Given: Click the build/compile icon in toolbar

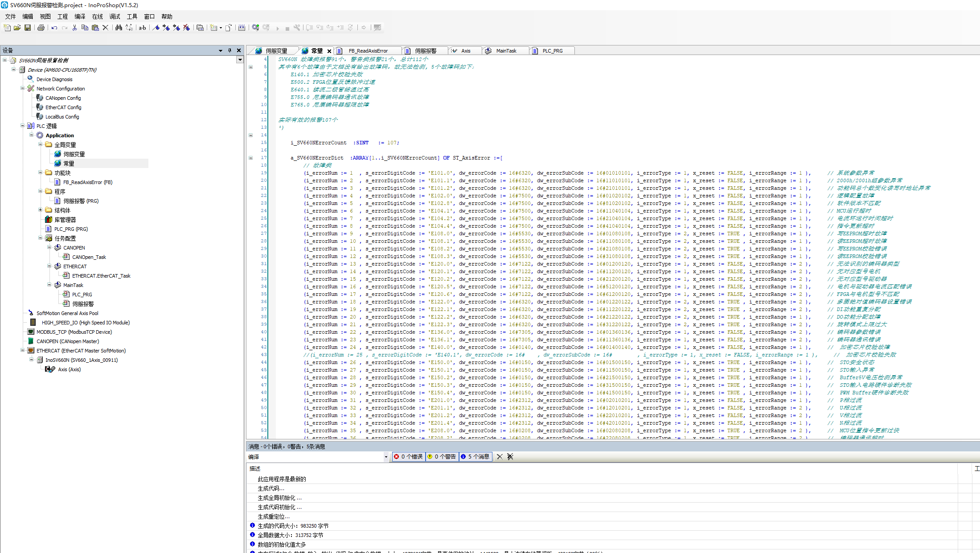Looking at the screenshot, I should click(242, 28).
